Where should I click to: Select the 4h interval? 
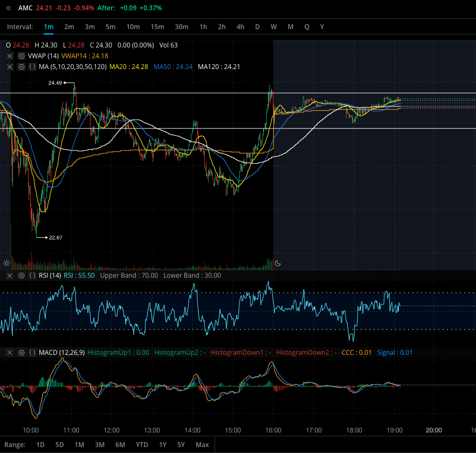[240, 27]
